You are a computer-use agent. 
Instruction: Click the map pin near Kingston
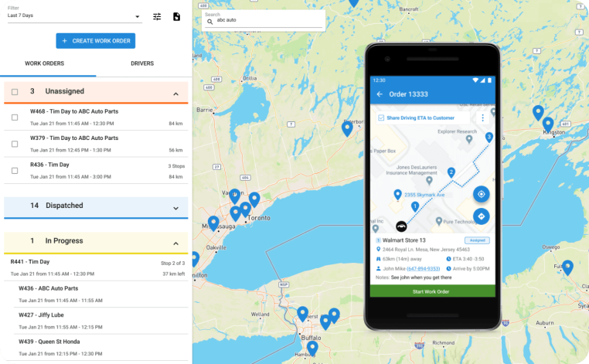(547, 124)
